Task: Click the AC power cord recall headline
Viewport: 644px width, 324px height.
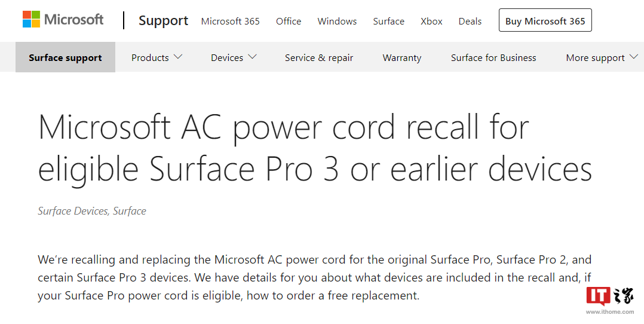Action: click(x=315, y=148)
